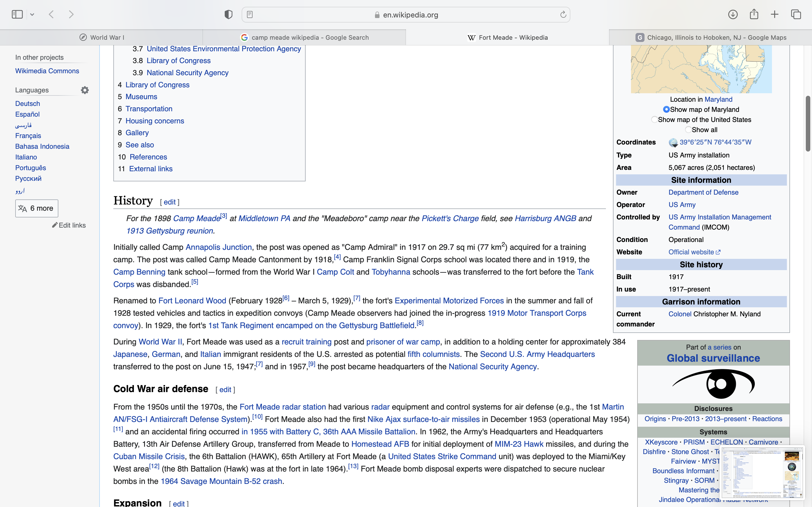Select Show map of Maryland radio
The height and width of the screenshot is (507, 812).
[667, 110]
